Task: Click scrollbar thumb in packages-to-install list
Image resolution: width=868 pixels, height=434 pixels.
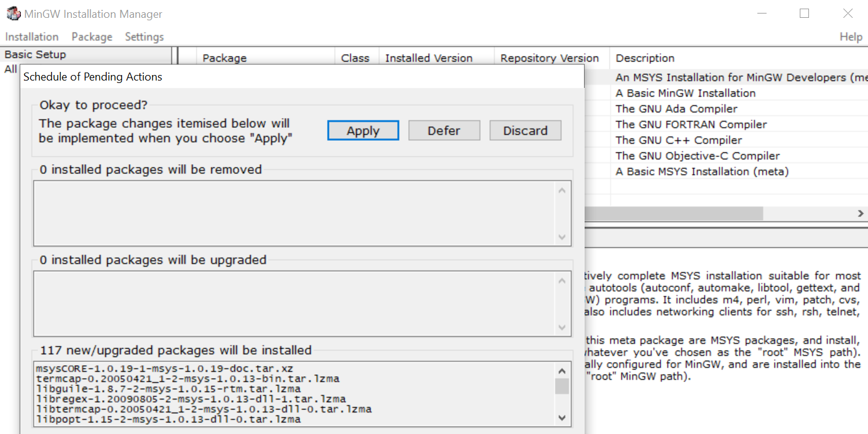Action: click(x=561, y=386)
